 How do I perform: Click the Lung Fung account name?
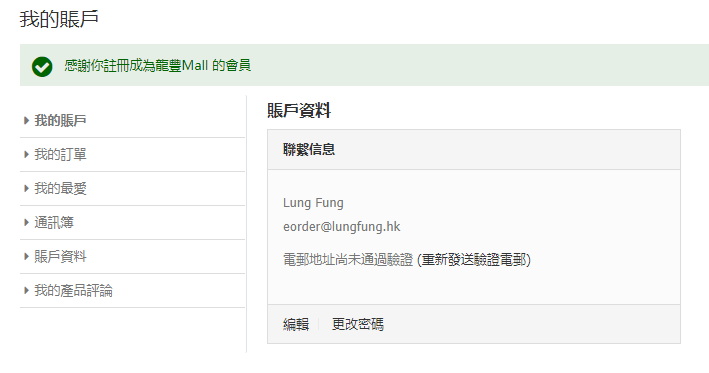click(313, 203)
